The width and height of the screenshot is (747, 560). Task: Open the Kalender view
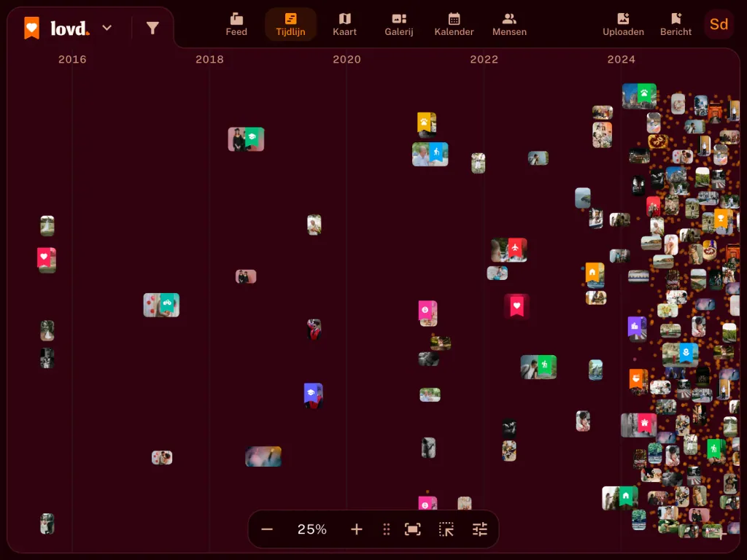pos(454,25)
